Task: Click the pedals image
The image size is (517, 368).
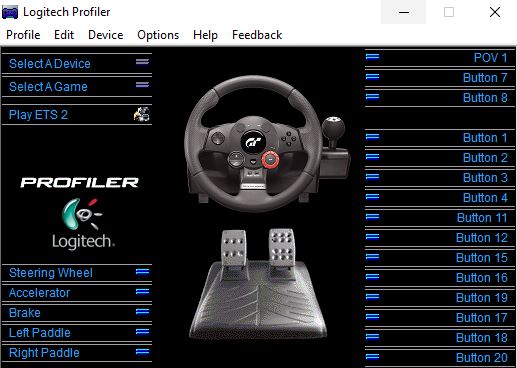Action: point(258,283)
